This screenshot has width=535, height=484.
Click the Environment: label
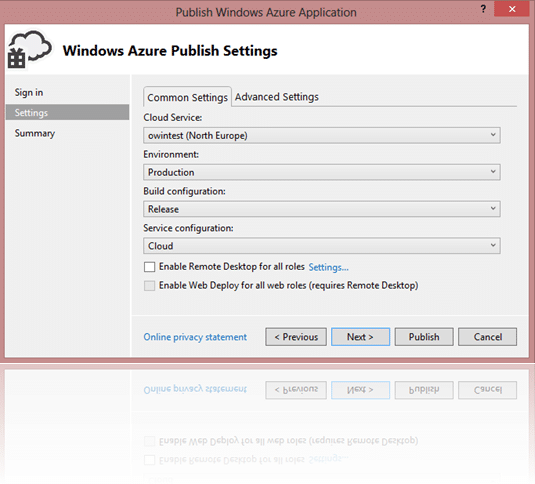pyautogui.click(x=171, y=154)
